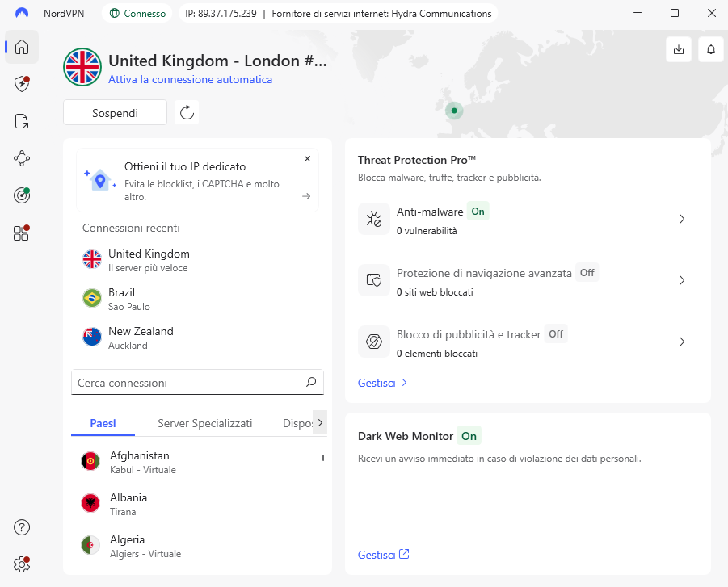Click the download icon button top right
Viewport: 728px width, 587px height.
pyautogui.click(x=679, y=49)
